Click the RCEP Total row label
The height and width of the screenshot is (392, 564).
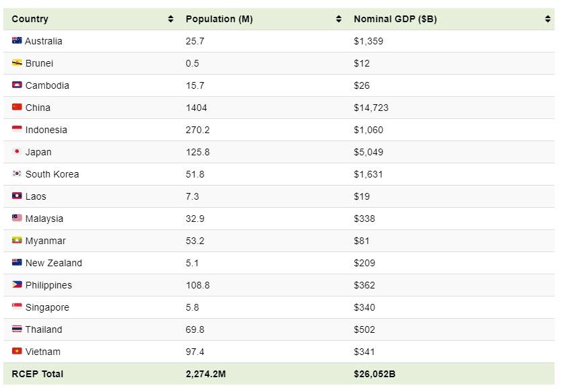38,374
